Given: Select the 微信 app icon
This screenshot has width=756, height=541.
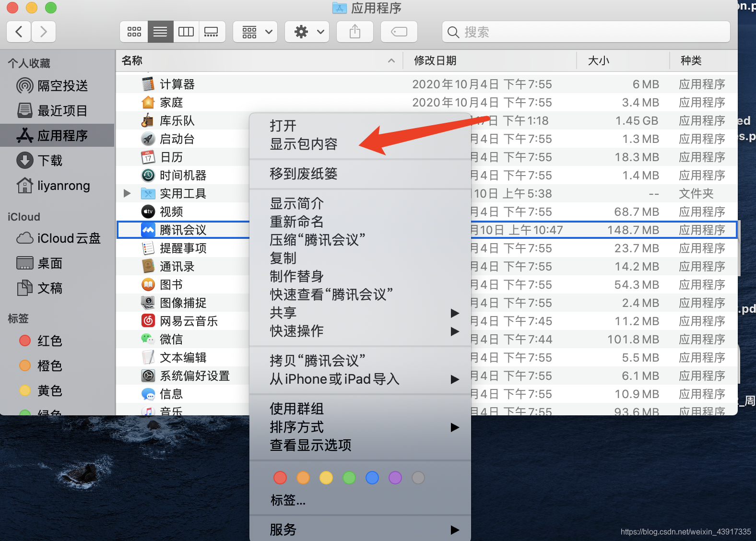Looking at the screenshot, I should pos(148,339).
